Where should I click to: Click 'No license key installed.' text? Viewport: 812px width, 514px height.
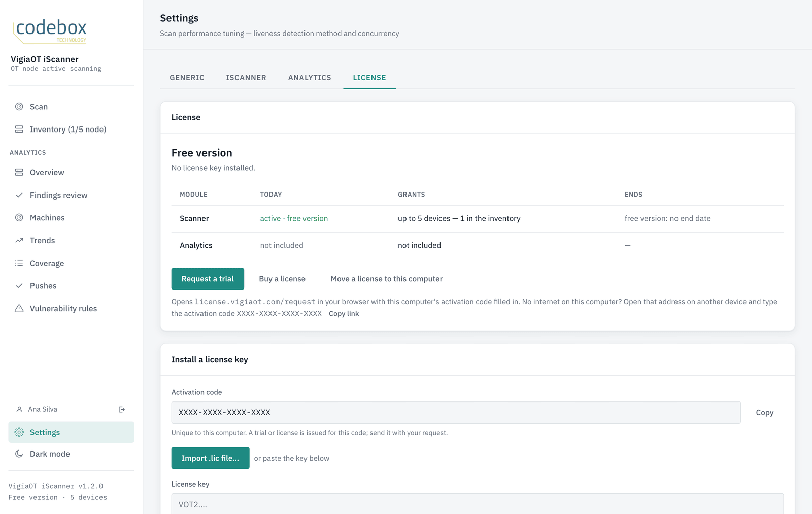pyautogui.click(x=213, y=168)
